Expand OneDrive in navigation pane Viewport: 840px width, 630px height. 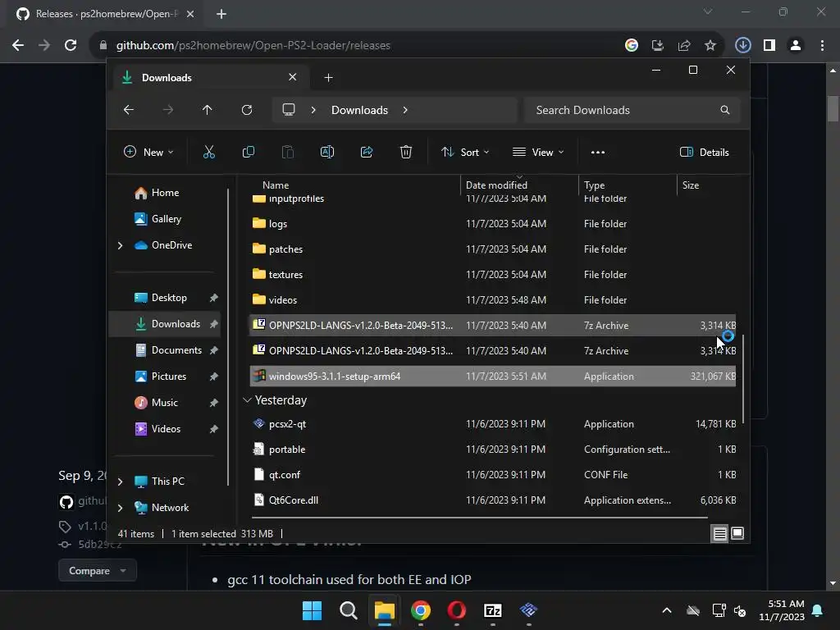tap(120, 245)
